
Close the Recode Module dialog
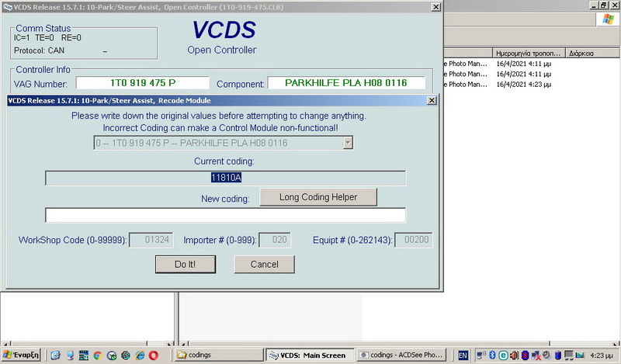[432, 101]
